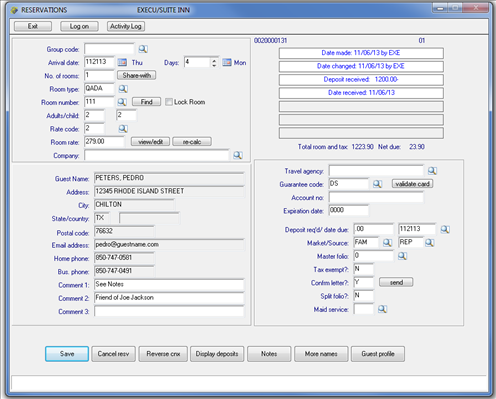Click the Exit button

point(33,26)
